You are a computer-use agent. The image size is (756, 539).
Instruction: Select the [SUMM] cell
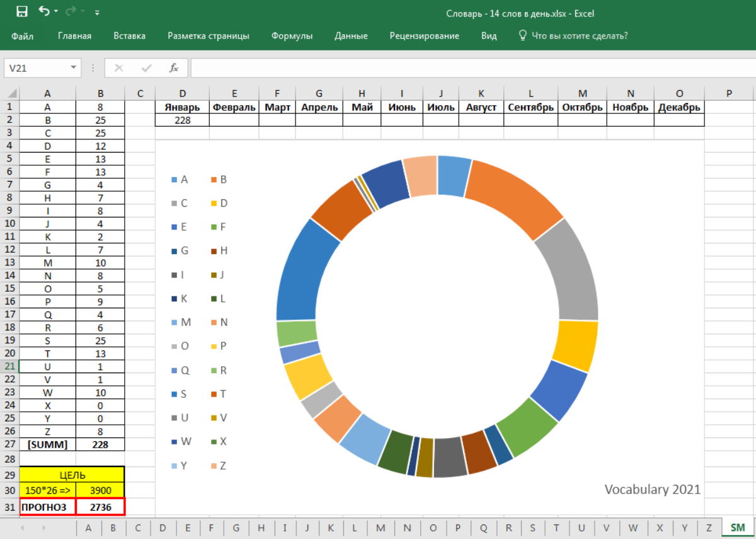coord(48,444)
